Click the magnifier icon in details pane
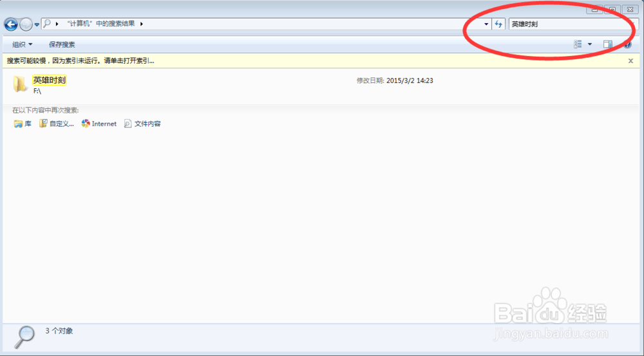Screen dimensions: 644x356 pos(24,337)
